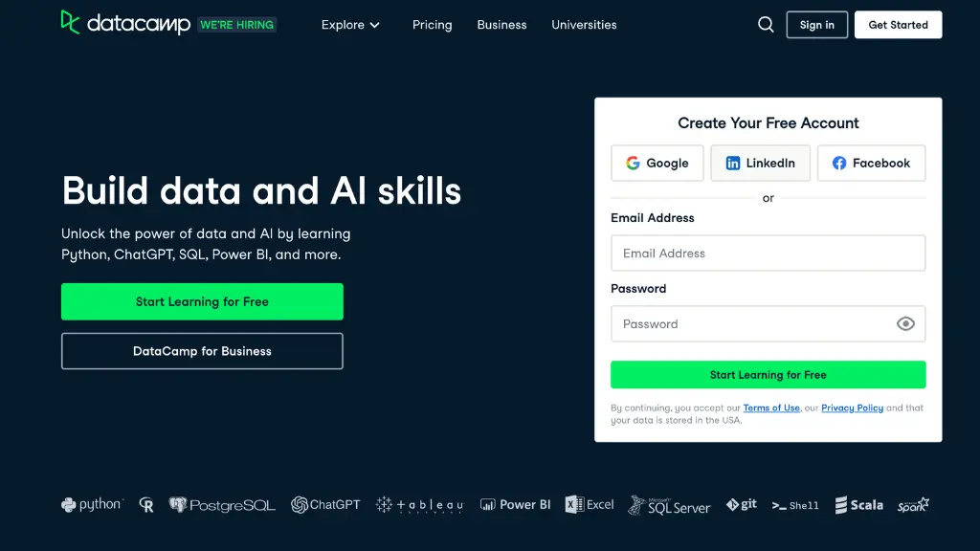The width and height of the screenshot is (980, 551).
Task: Click the git logo
Action: [742, 504]
